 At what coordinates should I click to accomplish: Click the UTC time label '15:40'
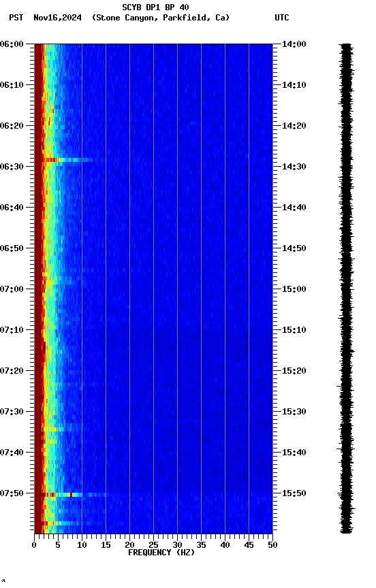coord(294,453)
